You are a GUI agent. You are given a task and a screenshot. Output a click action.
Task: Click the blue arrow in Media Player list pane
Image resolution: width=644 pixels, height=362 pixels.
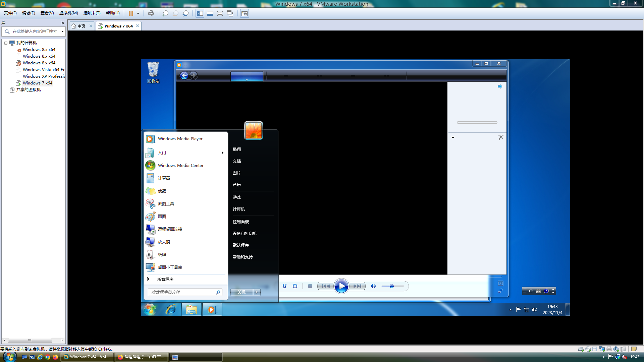[500, 86]
